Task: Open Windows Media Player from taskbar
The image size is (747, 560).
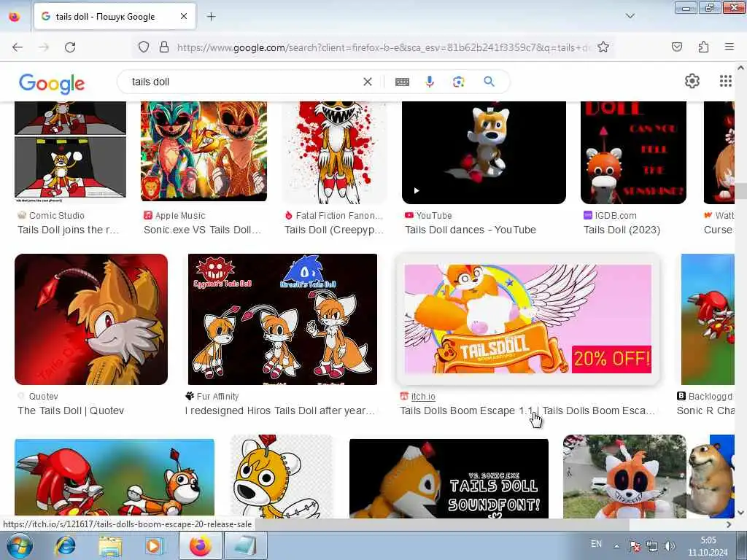Action: pos(153,545)
